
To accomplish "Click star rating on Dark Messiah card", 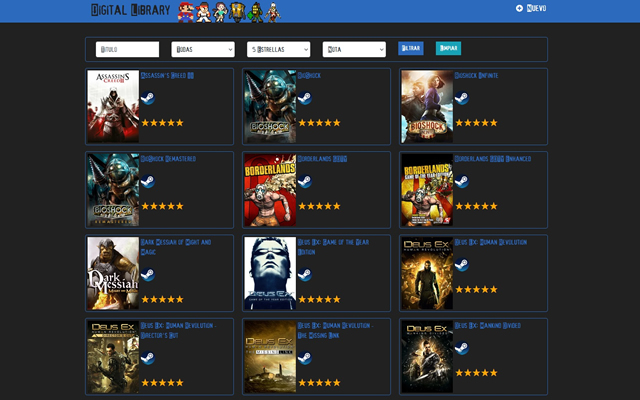I will pyautogui.click(x=162, y=299).
